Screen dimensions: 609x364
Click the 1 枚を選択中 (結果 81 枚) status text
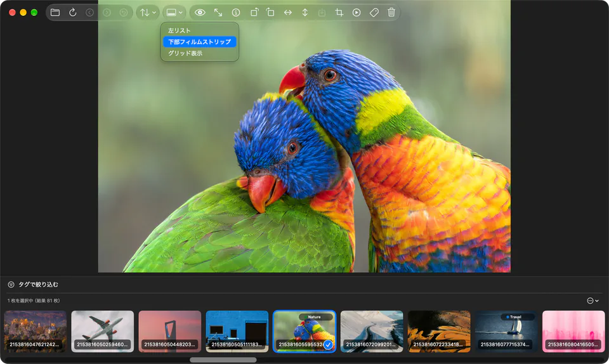(34, 301)
